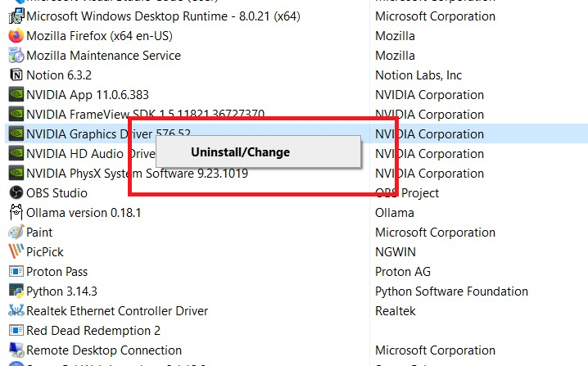Click publisher Python Software Foundation

[451, 291]
